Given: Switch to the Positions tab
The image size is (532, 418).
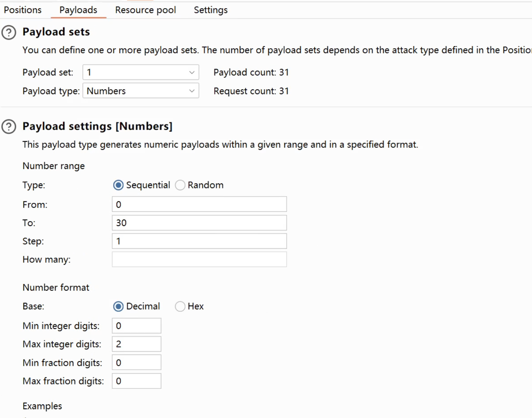Looking at the screenshot, I should [23, 10].
